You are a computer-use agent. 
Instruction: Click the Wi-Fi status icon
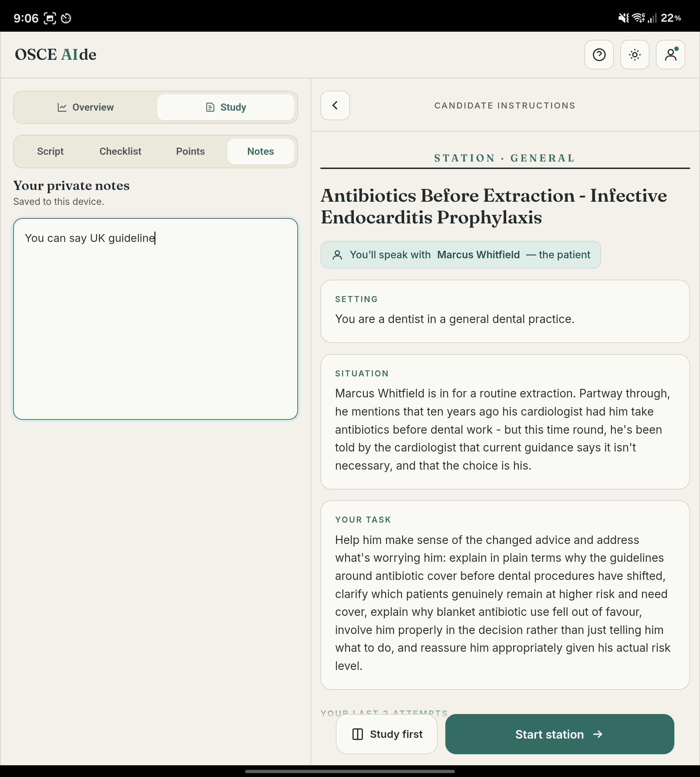click(638, 18)
